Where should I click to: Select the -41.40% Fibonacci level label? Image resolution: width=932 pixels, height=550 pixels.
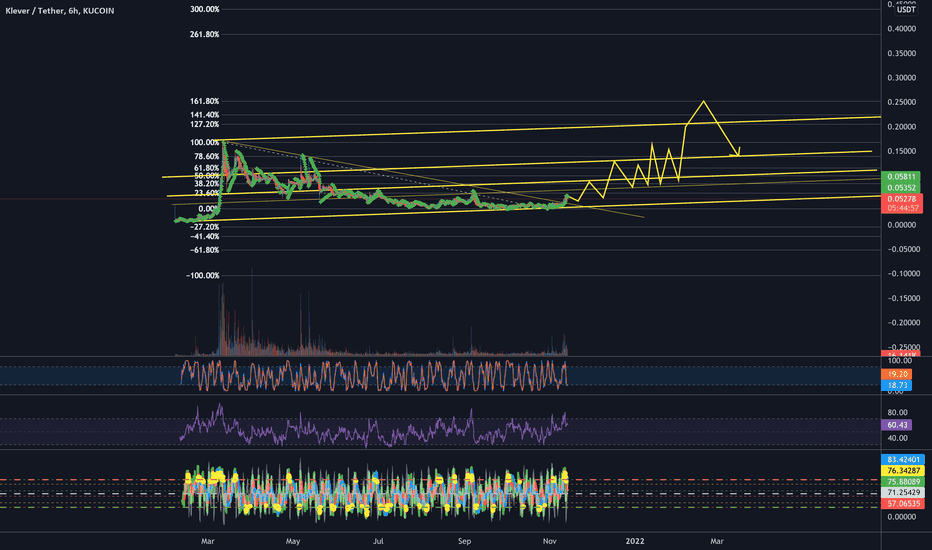click(204, 237)
